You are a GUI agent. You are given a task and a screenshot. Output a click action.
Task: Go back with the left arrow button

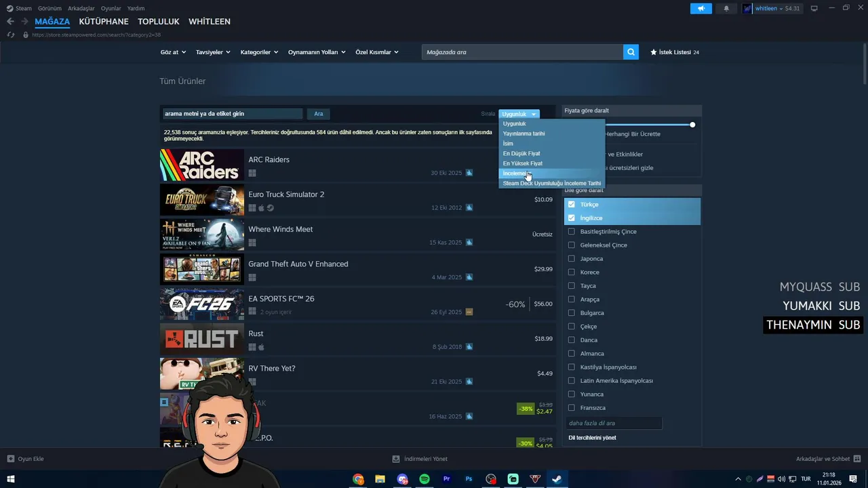click(x=10, y=22)
